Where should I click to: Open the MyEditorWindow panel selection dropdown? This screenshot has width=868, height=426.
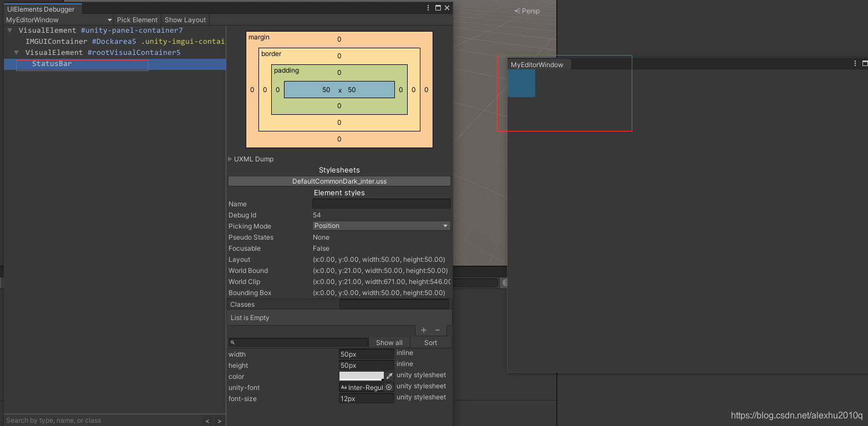pyautogui.click(x=59, y=19)
